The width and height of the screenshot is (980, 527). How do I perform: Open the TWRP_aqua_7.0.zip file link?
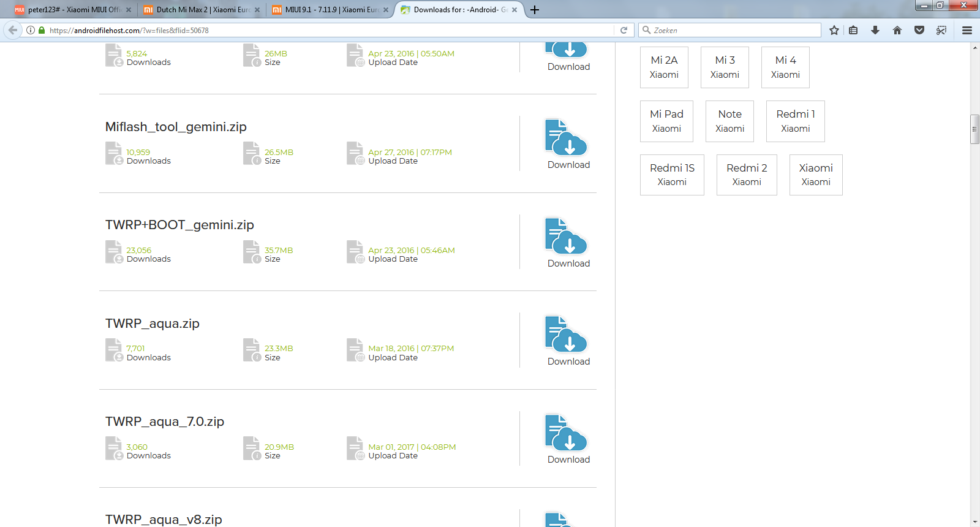coord(165,422)
